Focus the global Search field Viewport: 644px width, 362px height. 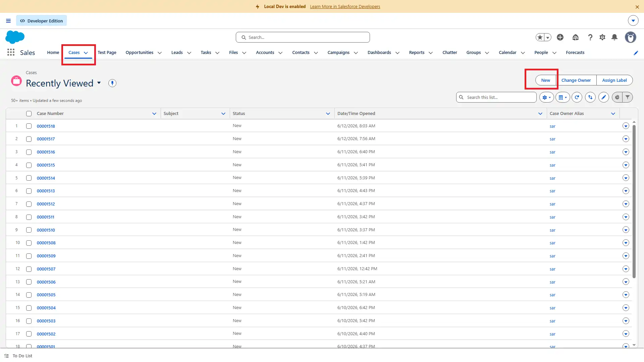[x=303, y=38]
